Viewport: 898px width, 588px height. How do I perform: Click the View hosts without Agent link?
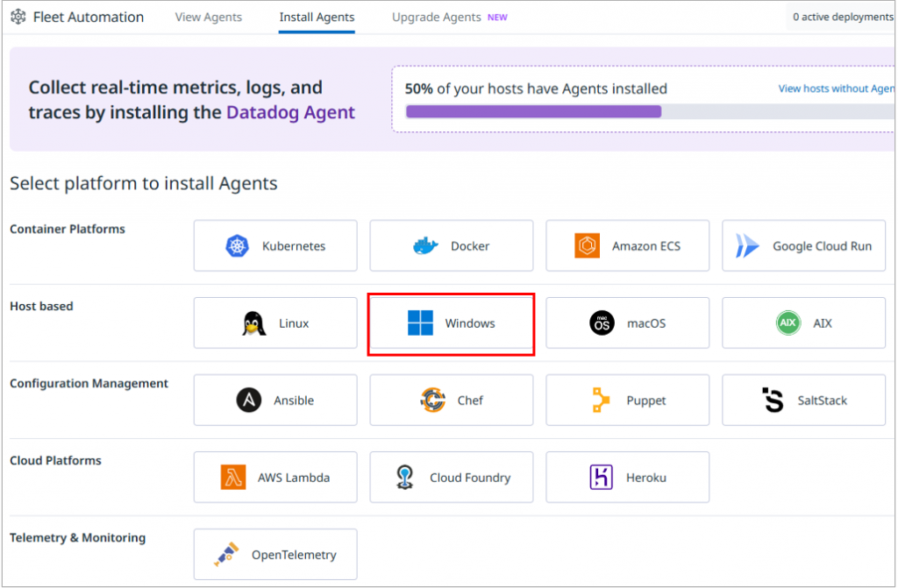tap(836, 89)
